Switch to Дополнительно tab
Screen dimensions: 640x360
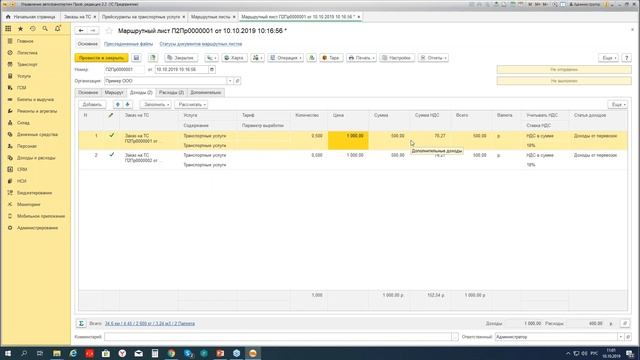click(x=206, y=93)
